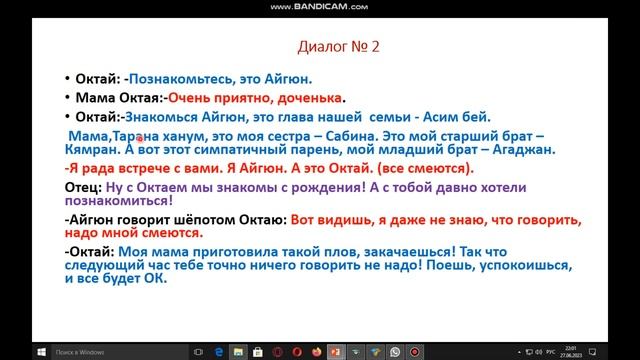Click the Windows search box in taskbar

click(120, 352)
